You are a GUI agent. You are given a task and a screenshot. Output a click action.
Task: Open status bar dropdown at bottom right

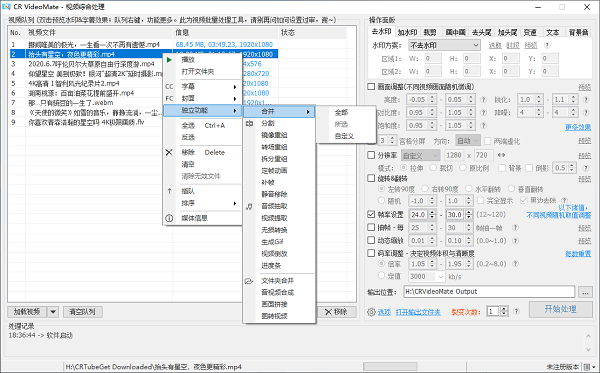click(x=590, y=367)
